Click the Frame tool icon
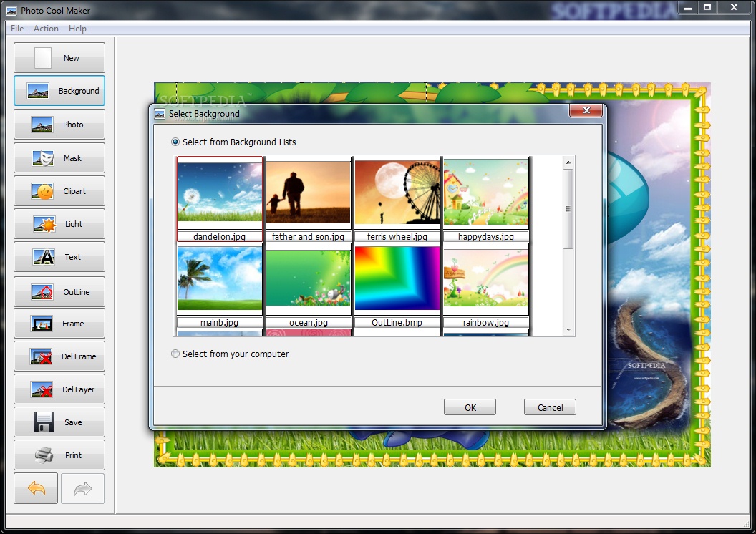The image size is (756, 534). tap(42, 324)
